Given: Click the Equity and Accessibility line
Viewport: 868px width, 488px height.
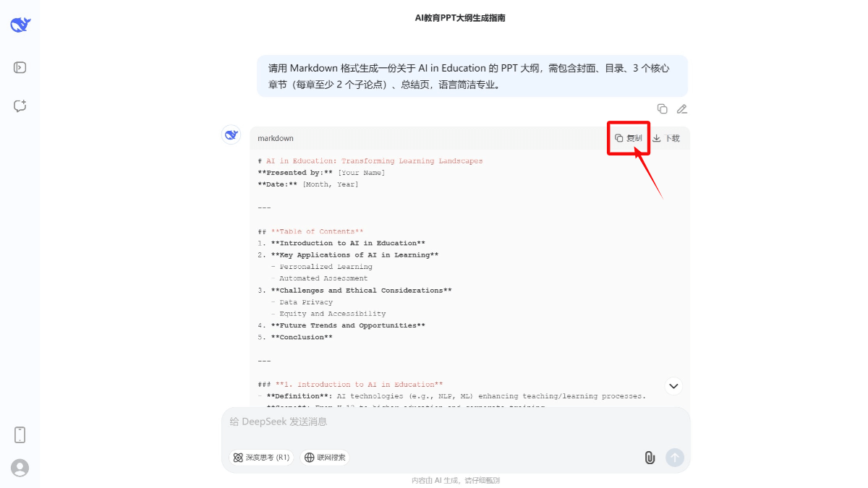Looking at the screenshot, I should point(328,314).
